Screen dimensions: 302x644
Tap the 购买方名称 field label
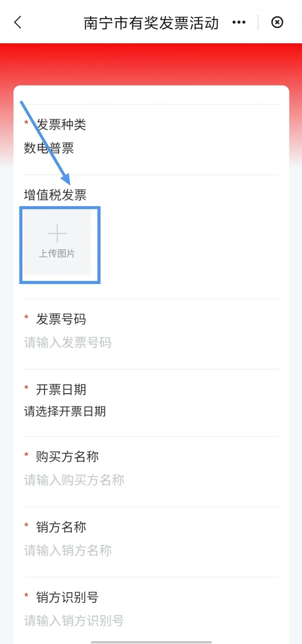click(67, 457)
